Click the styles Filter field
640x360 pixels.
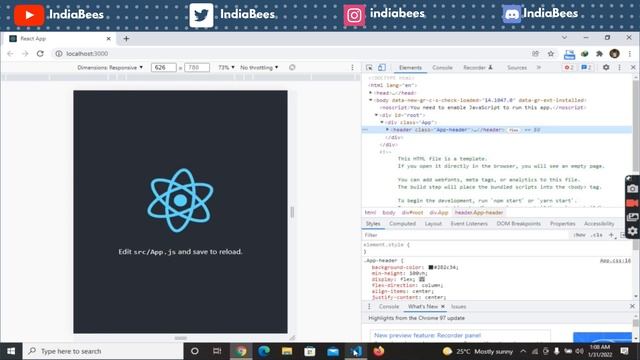(465, 235)
